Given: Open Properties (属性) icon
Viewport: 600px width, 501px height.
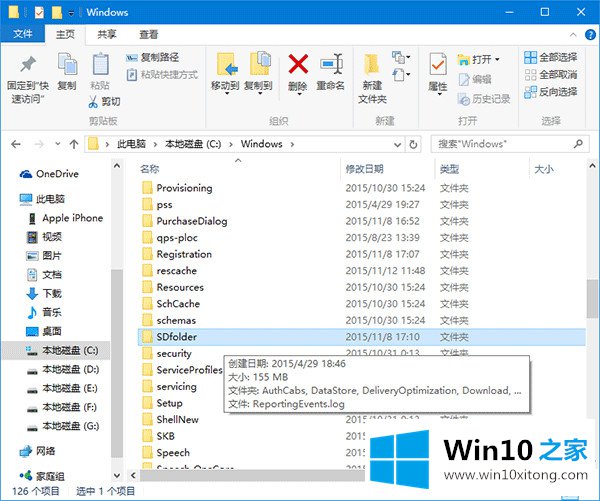Looking at the screenshot, I should (x=438, y=64).
